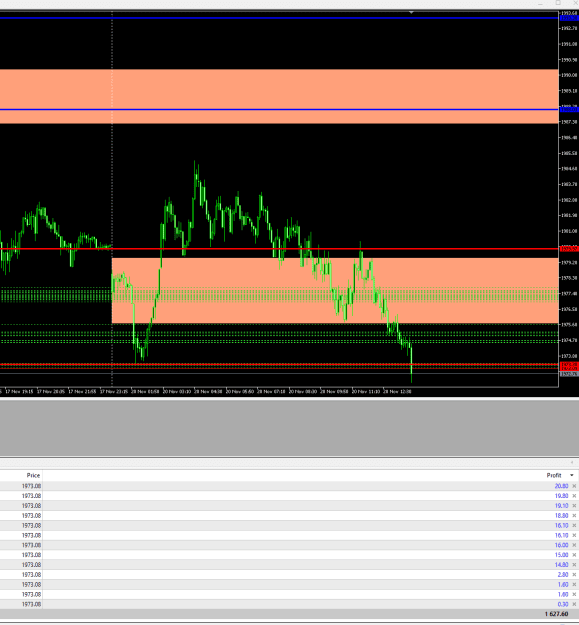Select price 1973.08 in the 2.80 profit row
Screen dimensions: 579x625
[x=31, y=575]
